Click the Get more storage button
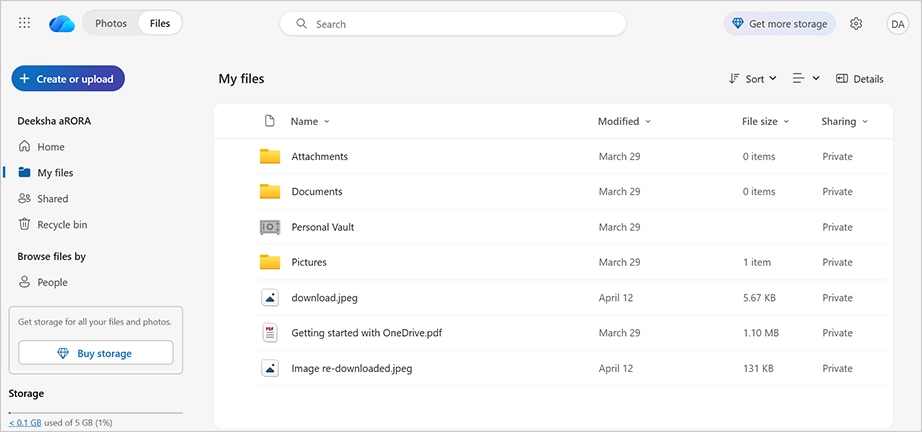922x432 pixels. (x=779, y=24)
